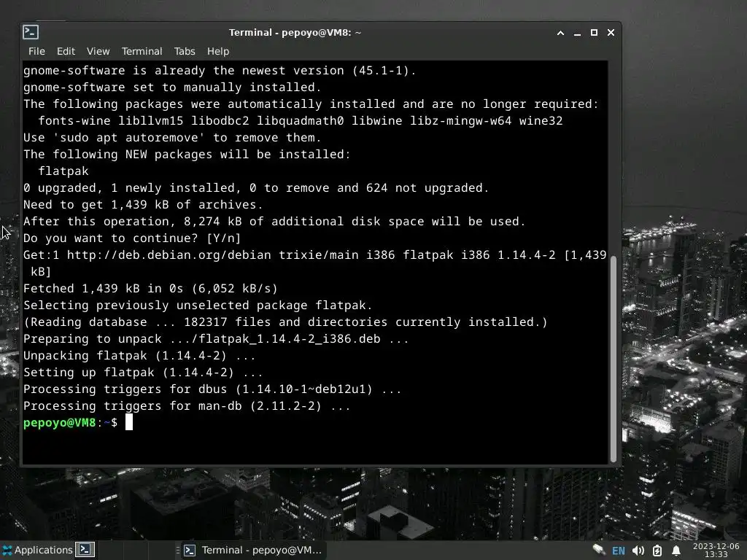Open the View menu
Viewport: 747px width, 560px height.
[x=98, y=51]
